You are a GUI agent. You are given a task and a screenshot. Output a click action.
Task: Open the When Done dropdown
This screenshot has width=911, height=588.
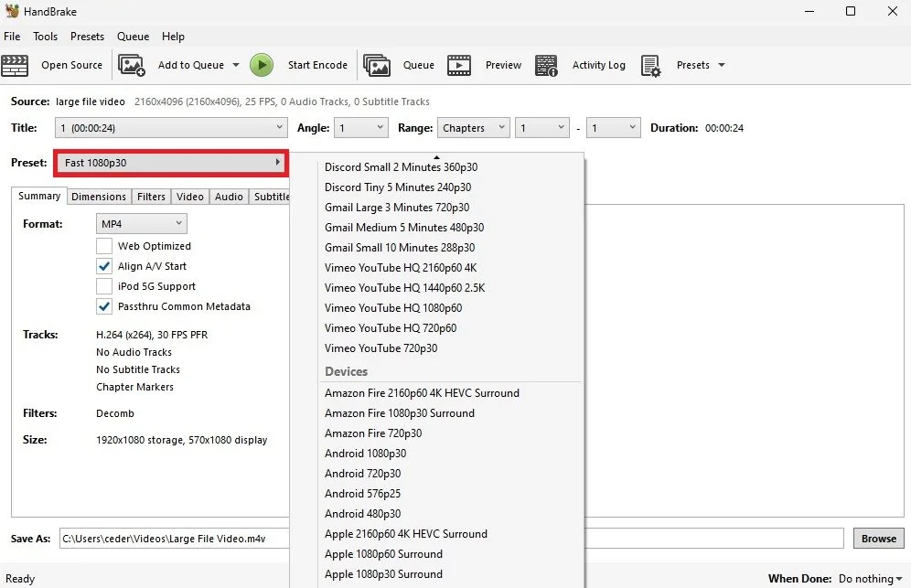pos(867,578)
